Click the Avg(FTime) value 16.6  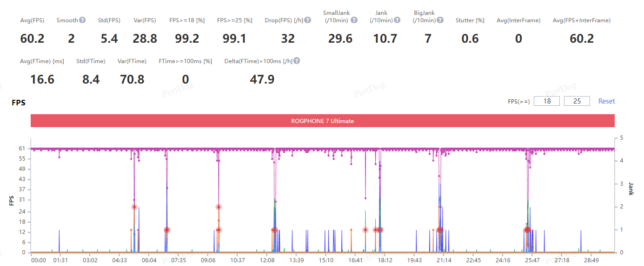pyautogui.click(x=42, y=79)
